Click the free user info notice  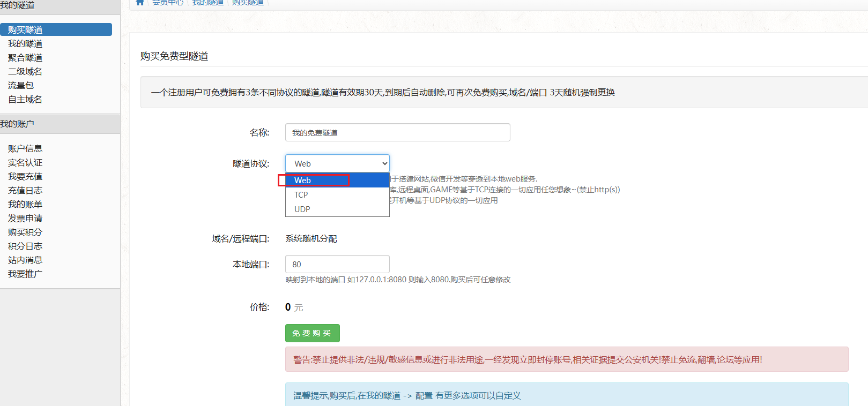pos(504,92)
